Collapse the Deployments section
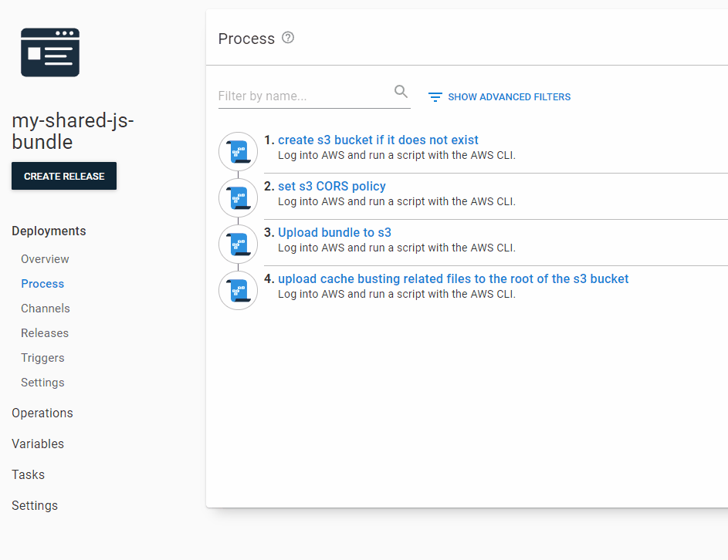The image size is (728, 560). pos(49,231)
